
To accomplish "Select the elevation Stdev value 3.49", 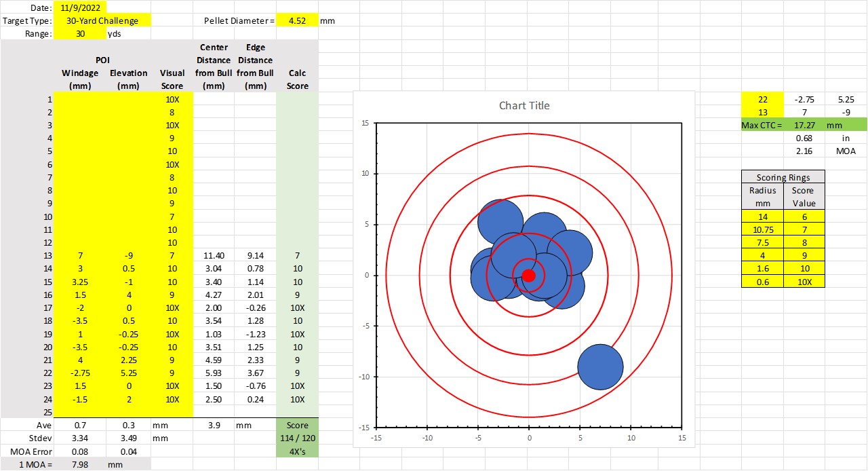I will pos(129,438).
